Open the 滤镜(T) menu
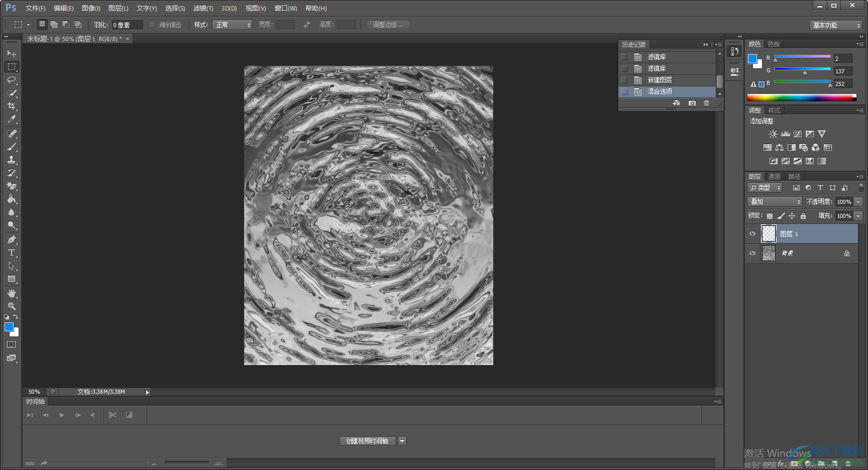The height and width of the screenshot is (470, 868). coord(203,8)
